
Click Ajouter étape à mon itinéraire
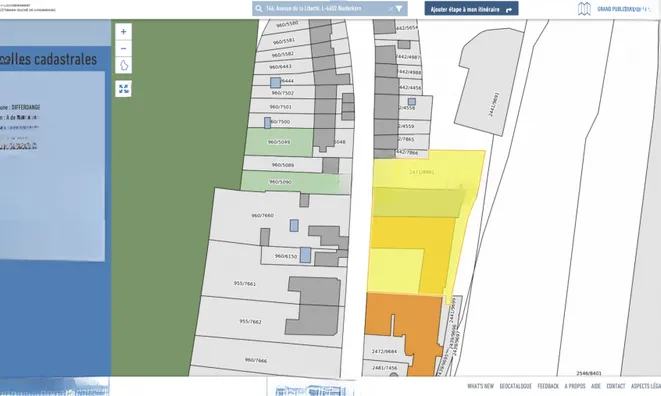(471, 9)
